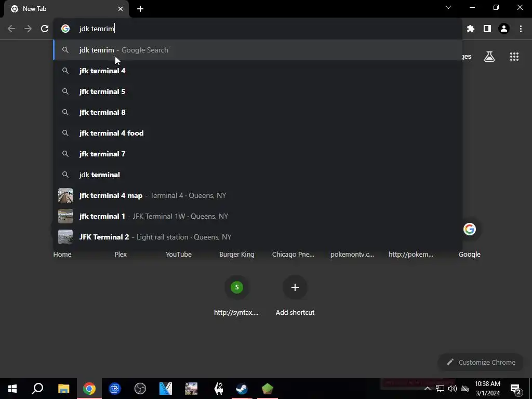The image size is (532, 399).
Task: Select the 'jfk terminal 4 food' suggestion
Action: 258,133
